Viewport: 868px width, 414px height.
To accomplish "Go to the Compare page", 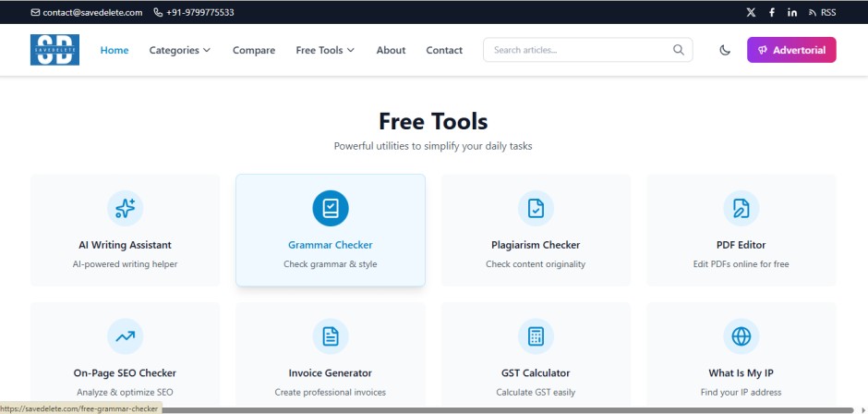I will point(254,50).
